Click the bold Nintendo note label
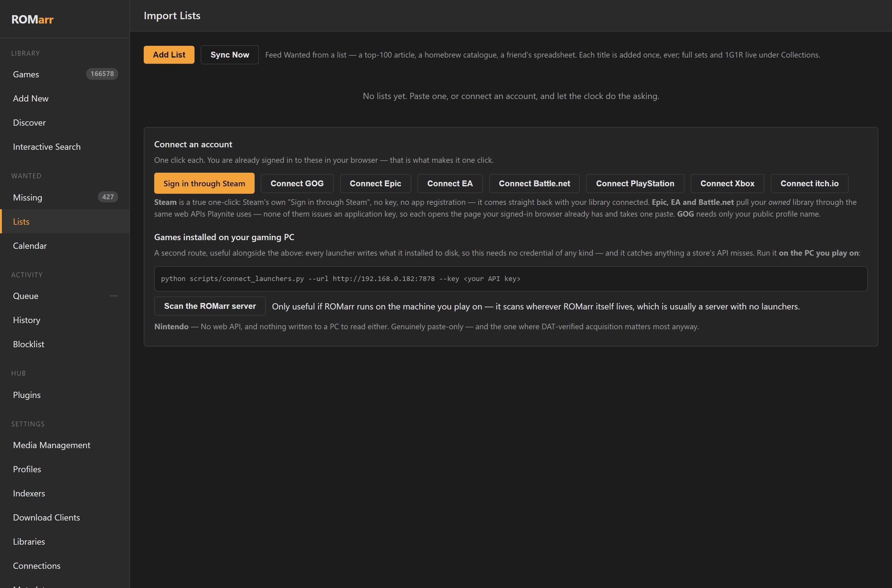Image resolution: width=892 pixels, height=588 pixels. 171,326
